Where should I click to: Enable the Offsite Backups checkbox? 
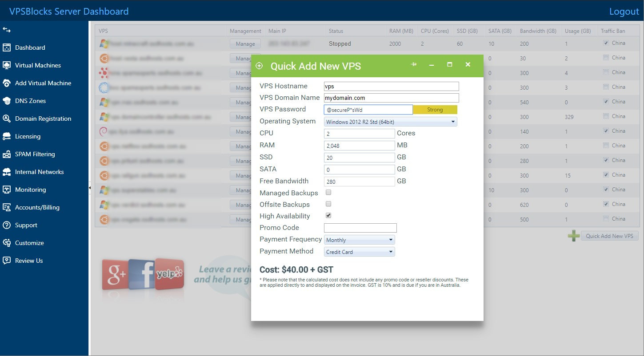(x=328, y=204)
